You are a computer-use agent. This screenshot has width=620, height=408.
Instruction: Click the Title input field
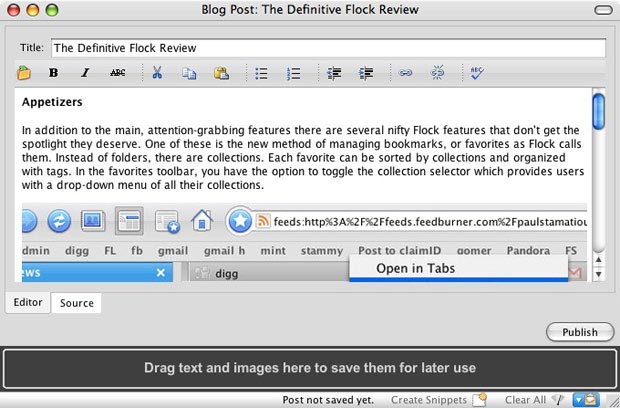coord(328,48)
